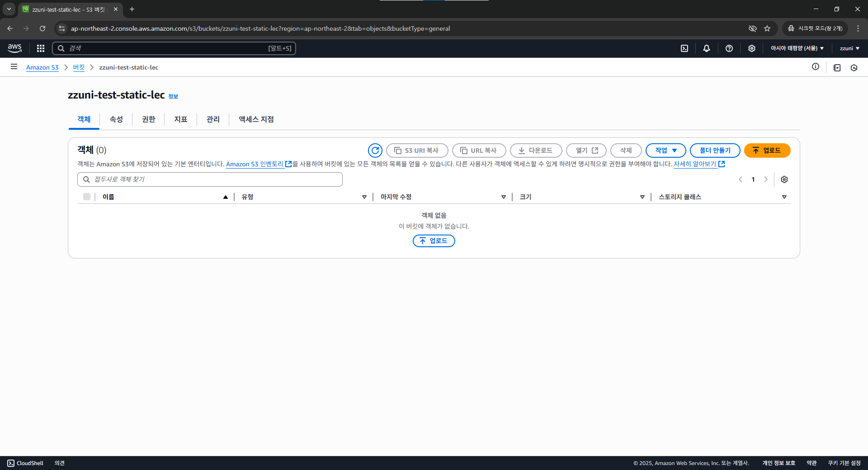
Task: Open 개인 정보 보호 footer link
Action: point(778,463)
